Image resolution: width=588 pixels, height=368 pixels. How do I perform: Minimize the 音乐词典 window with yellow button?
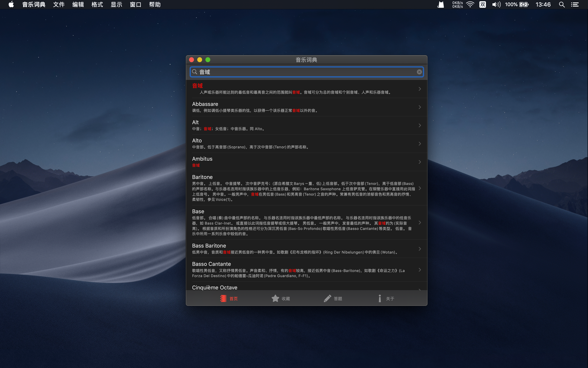point(200,60)
